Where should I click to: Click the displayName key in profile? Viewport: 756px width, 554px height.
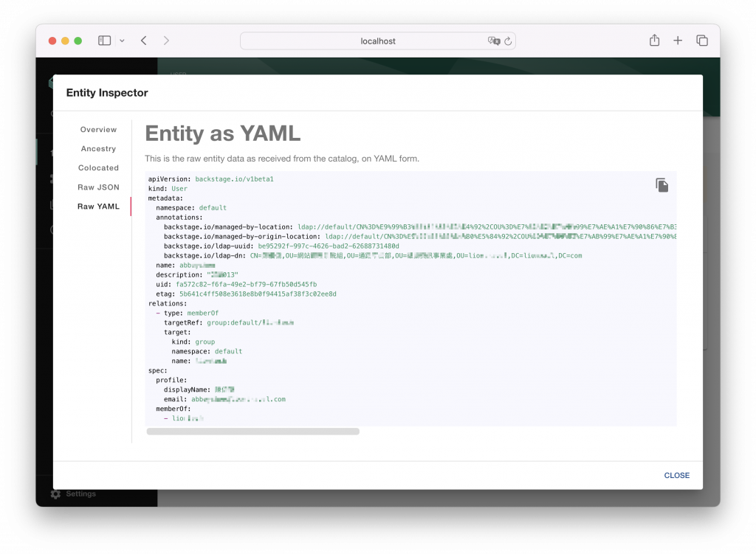coord(187,389)
